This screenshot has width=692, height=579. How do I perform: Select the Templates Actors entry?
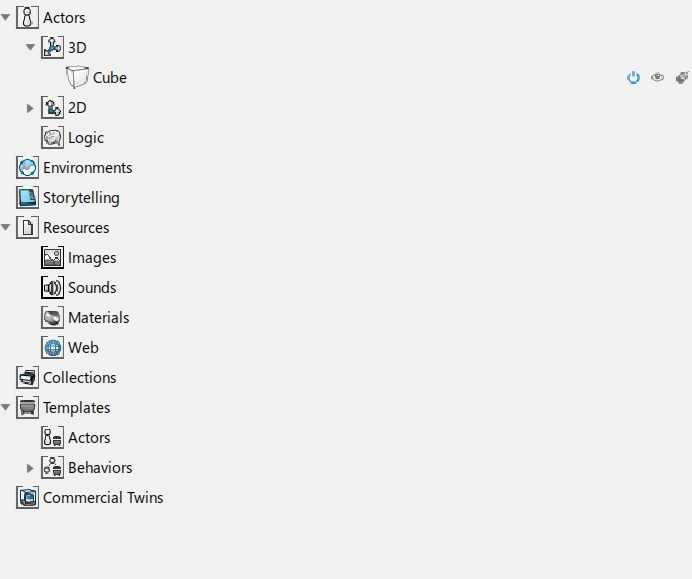pyautogui.click(x=89, y=438)
